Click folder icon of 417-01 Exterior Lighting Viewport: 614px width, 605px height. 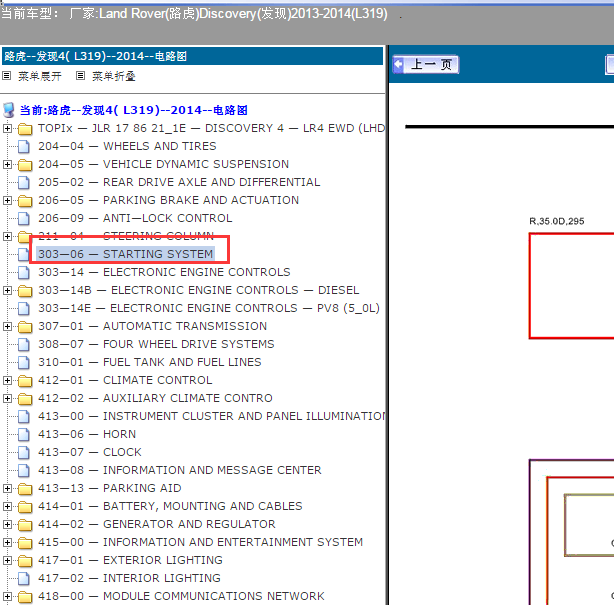(25, 561)
